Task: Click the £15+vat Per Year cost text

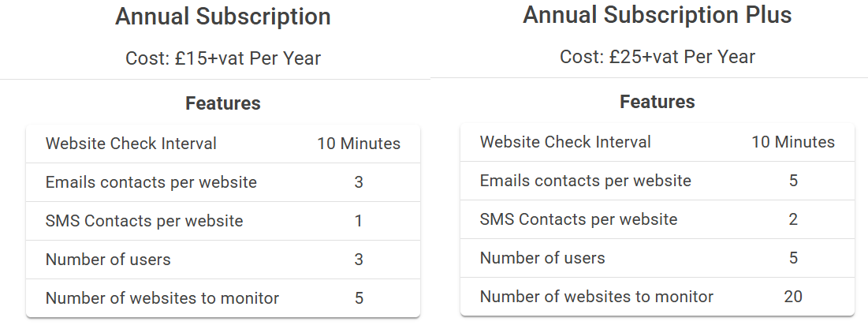Action: (x=223, y=58)
